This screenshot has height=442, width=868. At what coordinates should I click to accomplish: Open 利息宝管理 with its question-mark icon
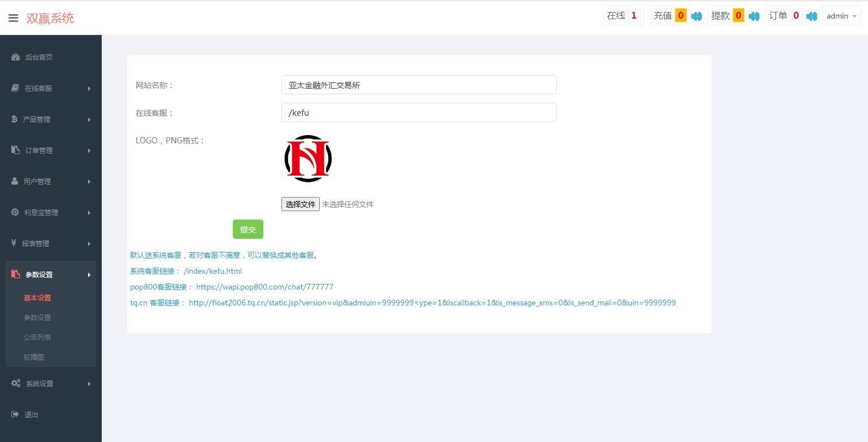pos(15,212)
